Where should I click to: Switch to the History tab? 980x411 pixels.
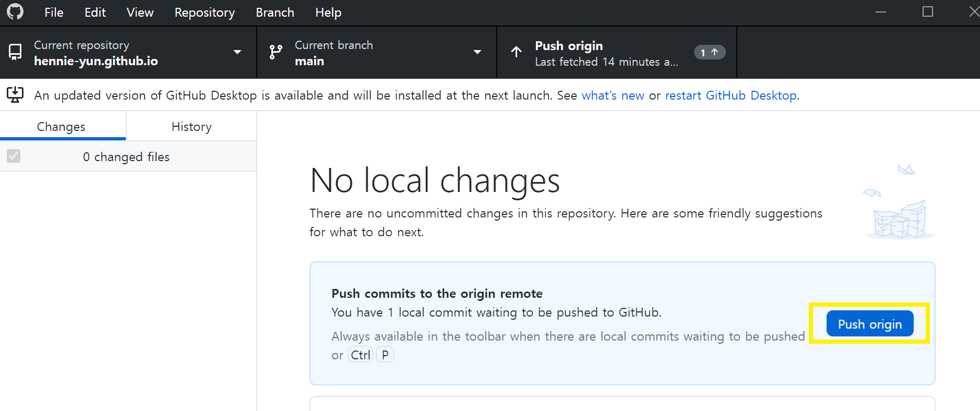[192, 126]
